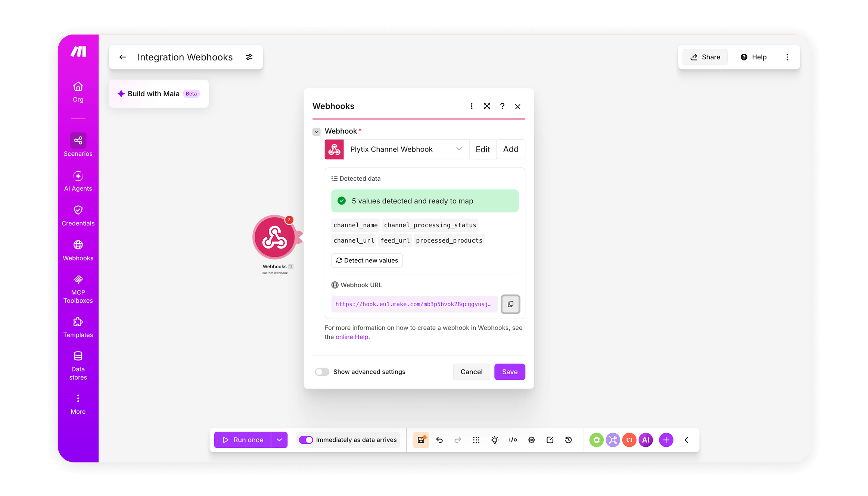Open the auto-align grid dots icon

pos(476,440)
